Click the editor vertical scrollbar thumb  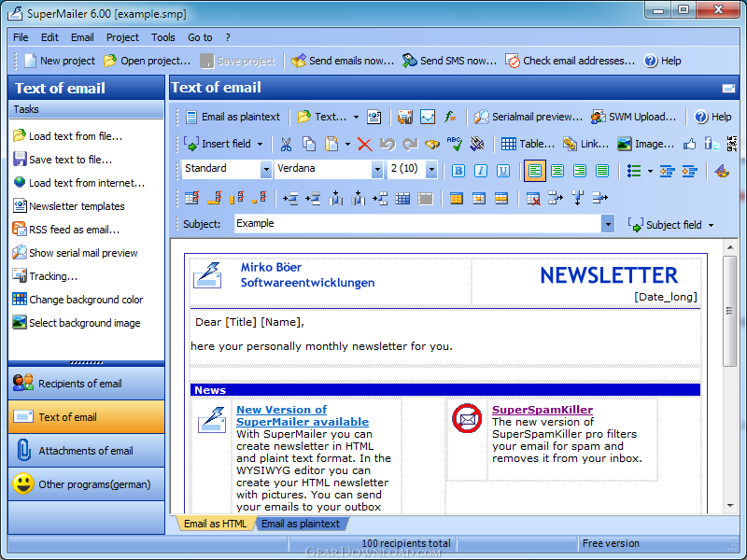729,311
